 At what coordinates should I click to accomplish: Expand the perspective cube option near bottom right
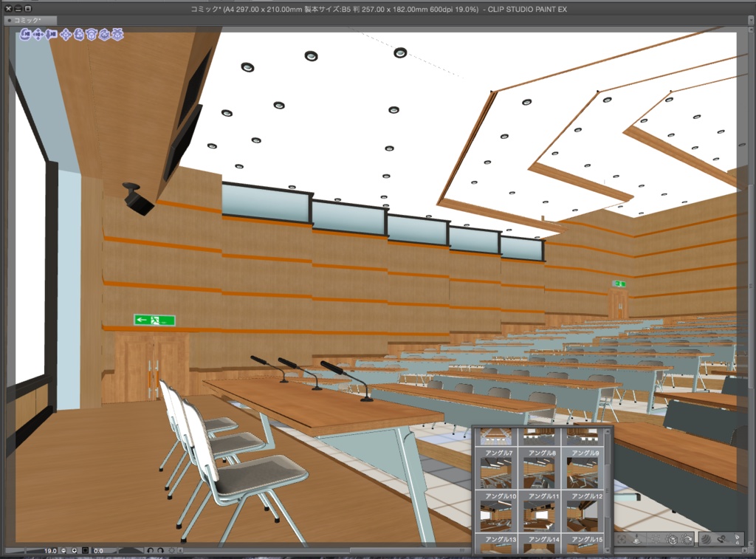[x=672, y=538]
